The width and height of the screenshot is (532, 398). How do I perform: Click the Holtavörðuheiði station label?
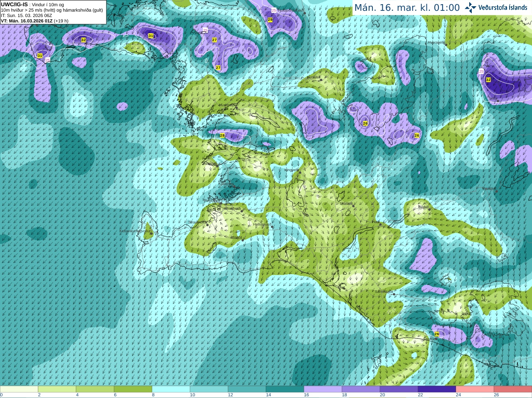291,10
